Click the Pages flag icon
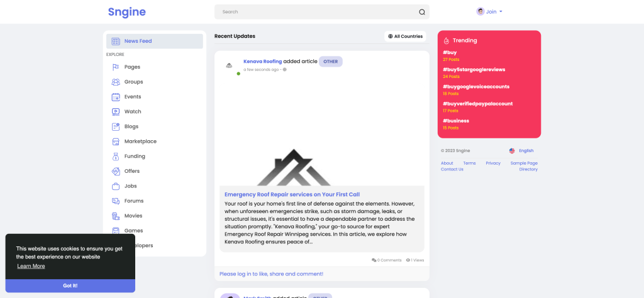Viewport: 644px width, 298px height. (x=116, y=67)
